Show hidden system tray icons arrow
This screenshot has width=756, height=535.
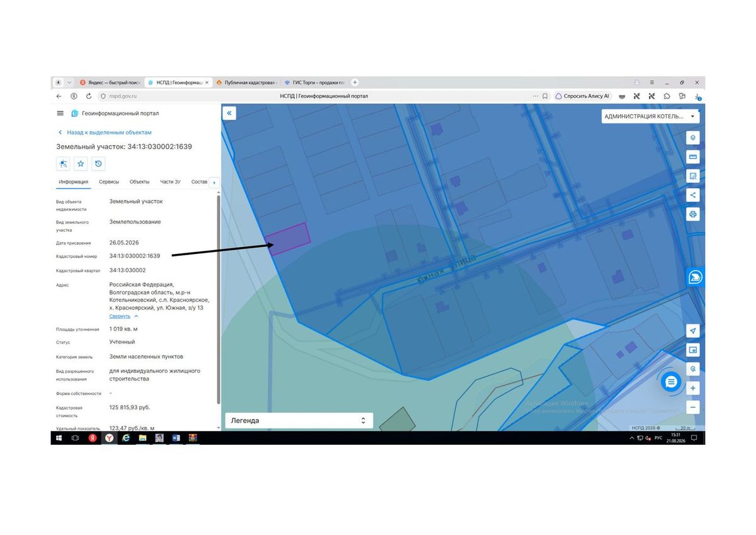click(632, 437)
